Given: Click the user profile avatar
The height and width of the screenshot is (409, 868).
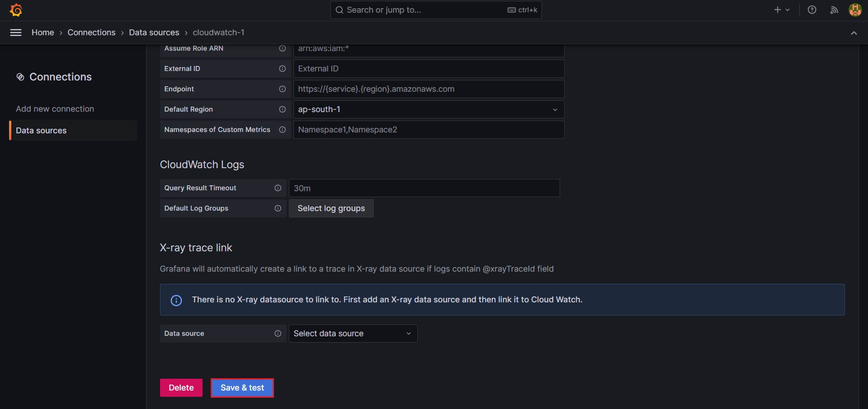Looking at the screenshot, I should pyautogui.click(x=855, y=9).
